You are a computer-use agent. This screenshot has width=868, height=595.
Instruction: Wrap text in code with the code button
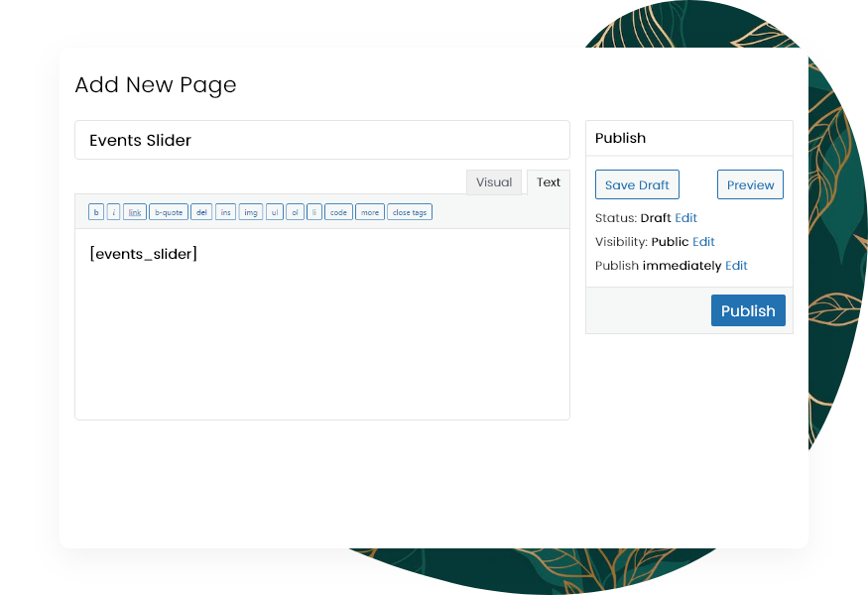click(338, 211)
